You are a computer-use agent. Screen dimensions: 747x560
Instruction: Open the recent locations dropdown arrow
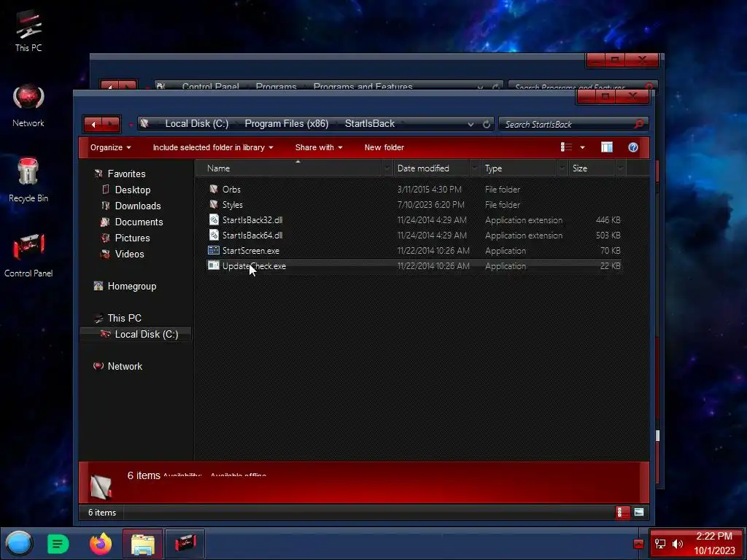(130, 125)
